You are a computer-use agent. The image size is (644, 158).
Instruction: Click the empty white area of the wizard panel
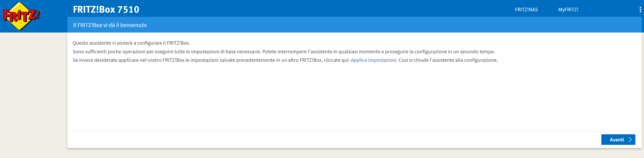[x=325, y=98]
